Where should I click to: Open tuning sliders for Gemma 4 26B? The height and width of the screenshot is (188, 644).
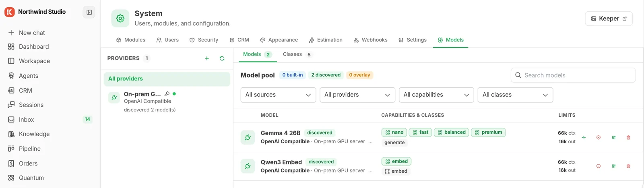coord(613,138)
